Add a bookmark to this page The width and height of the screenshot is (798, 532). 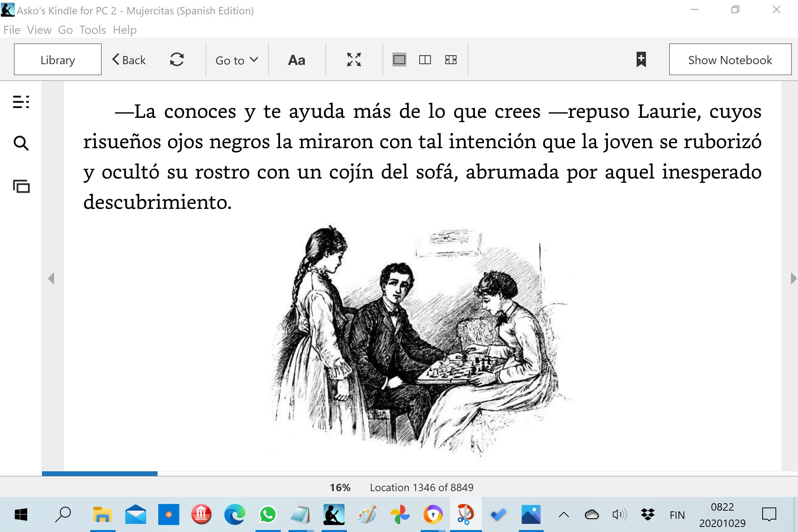641,59
